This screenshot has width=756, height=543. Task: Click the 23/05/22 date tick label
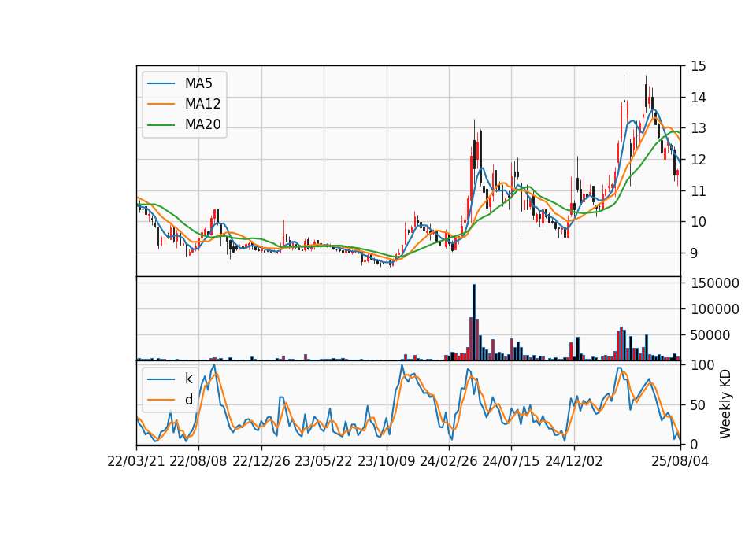point(324,462)
